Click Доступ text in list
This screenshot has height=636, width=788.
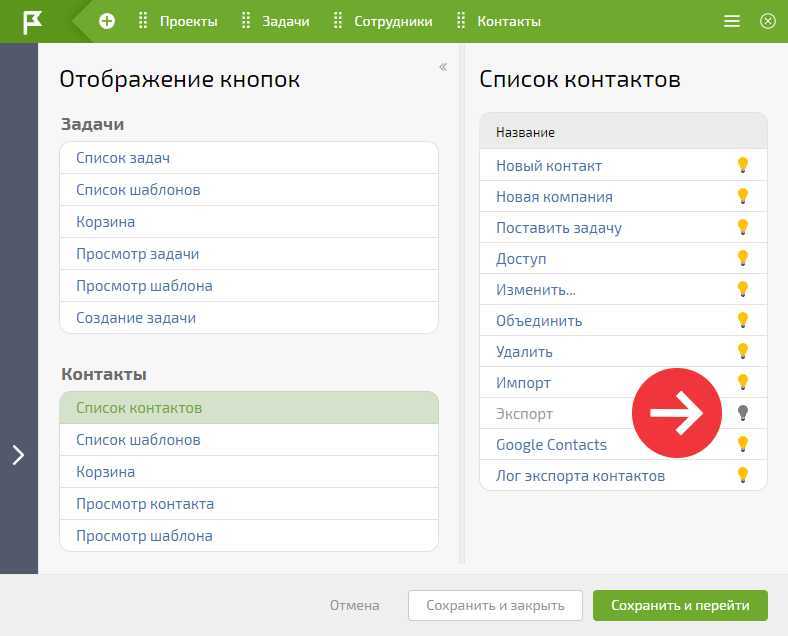[x=521, y=259]
